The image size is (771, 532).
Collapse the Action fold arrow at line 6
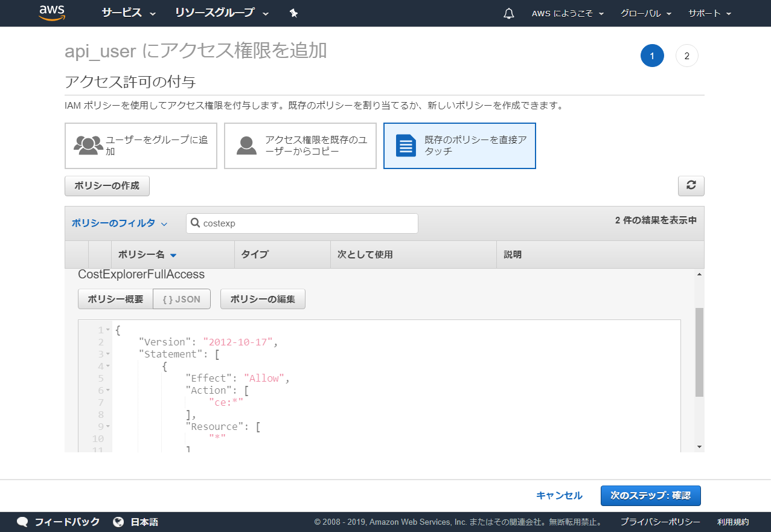coord(108,391)
